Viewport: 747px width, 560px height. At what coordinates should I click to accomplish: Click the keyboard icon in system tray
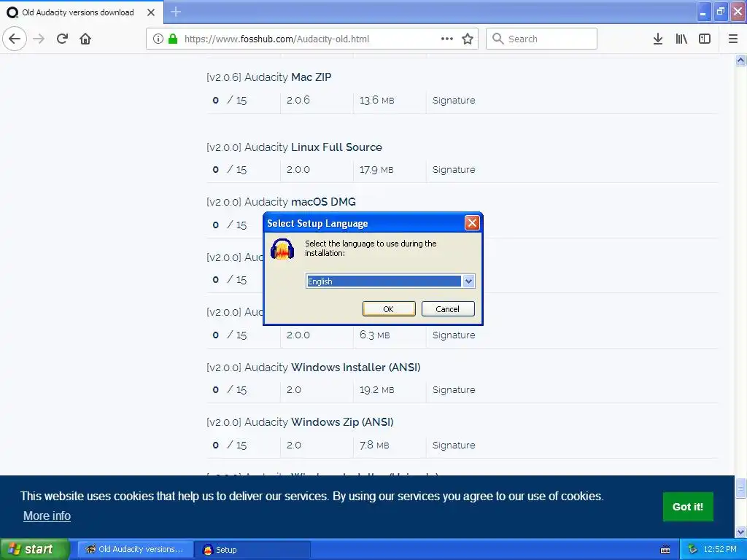click(x=665, y=550)
